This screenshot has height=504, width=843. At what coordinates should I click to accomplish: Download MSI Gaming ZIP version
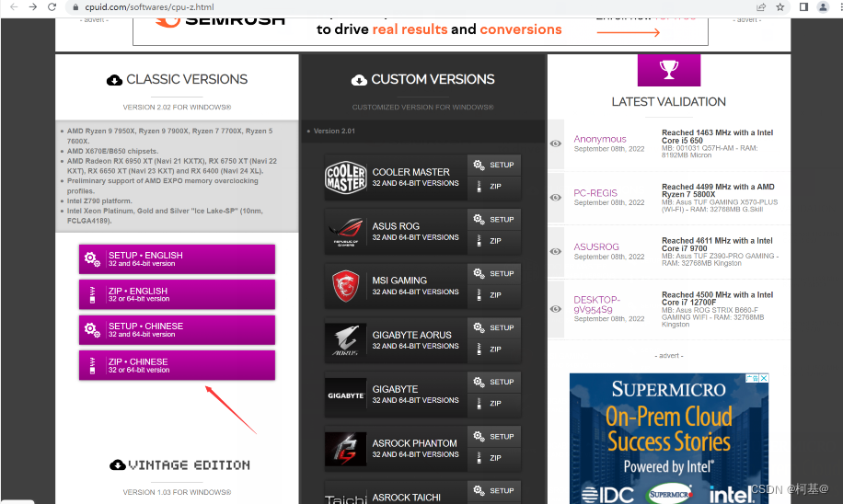coord(494,295)
